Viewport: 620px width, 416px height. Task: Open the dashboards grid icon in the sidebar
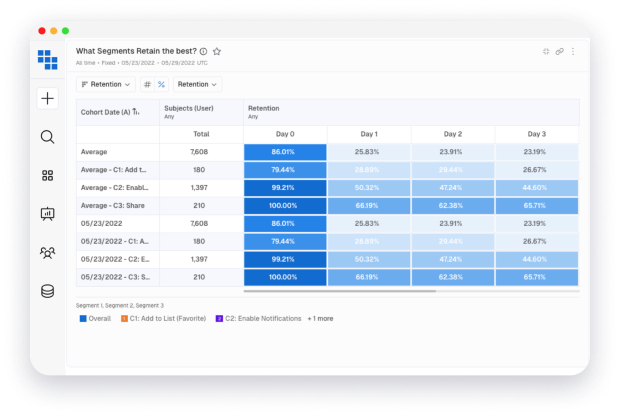(48, 175)
